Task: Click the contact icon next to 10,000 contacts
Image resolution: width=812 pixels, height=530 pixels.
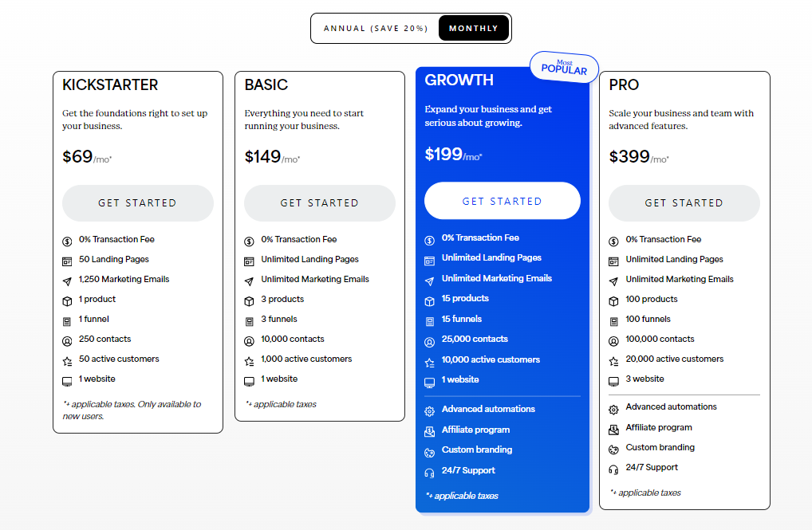Action: (249, 342)
